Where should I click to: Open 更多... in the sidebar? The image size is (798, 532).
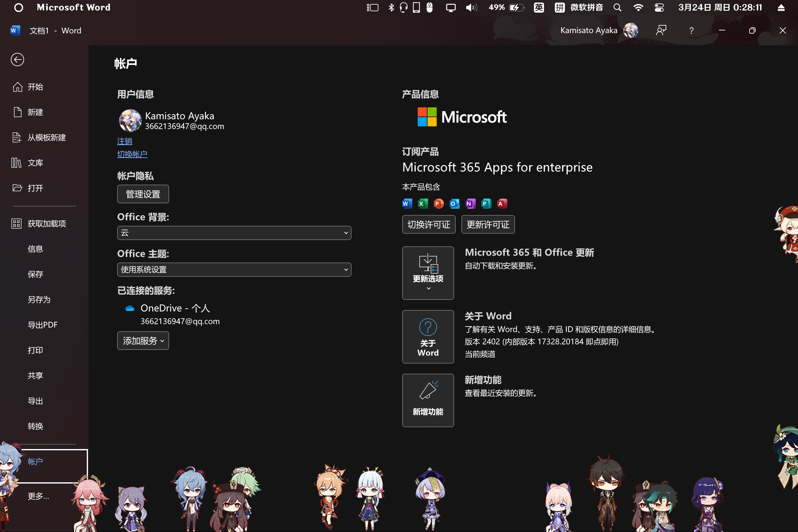(38, 497)
